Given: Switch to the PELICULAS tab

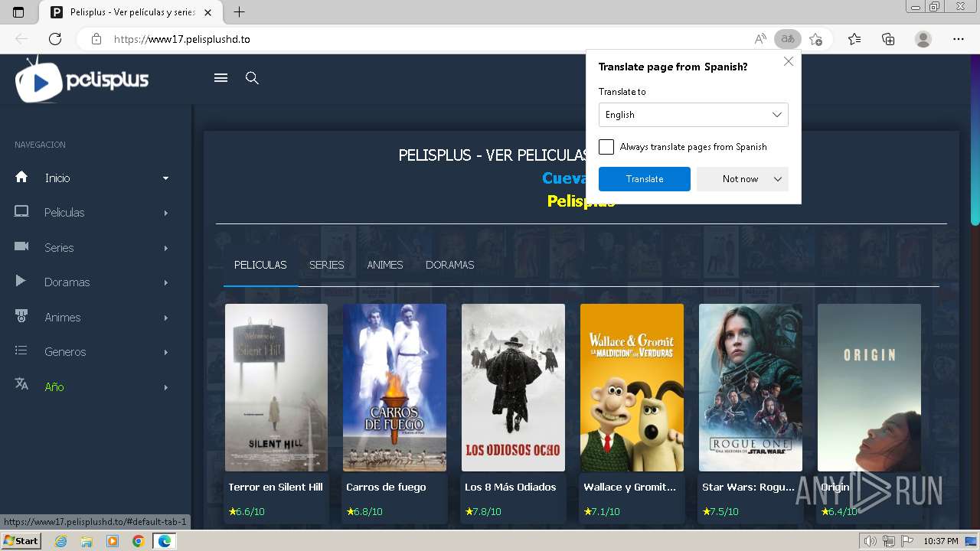Looking at the screenshot, I should (260, 265).
